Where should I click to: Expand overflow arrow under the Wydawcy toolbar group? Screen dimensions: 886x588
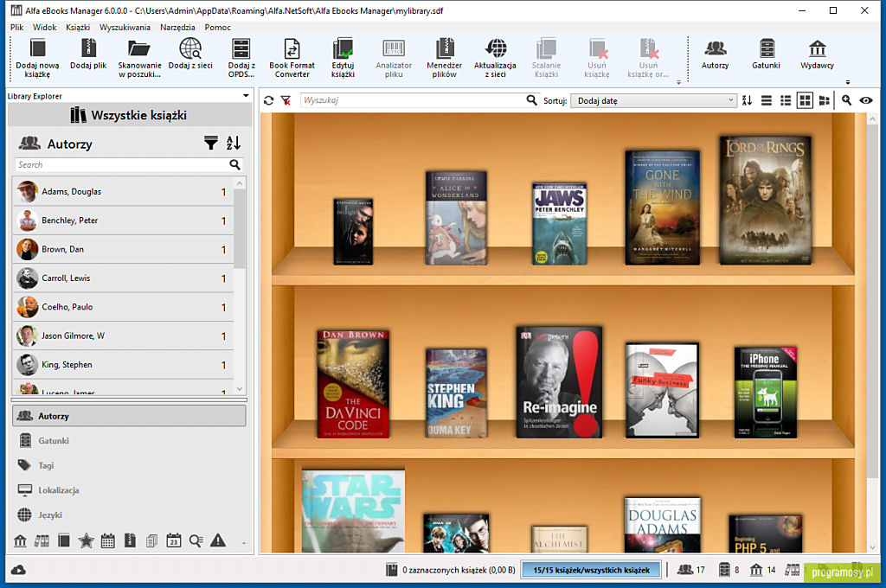(848, 82)
